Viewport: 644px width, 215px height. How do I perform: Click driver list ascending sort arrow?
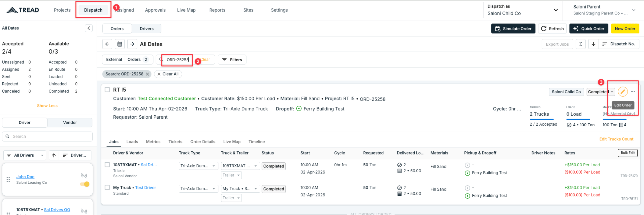pos(54,155)
